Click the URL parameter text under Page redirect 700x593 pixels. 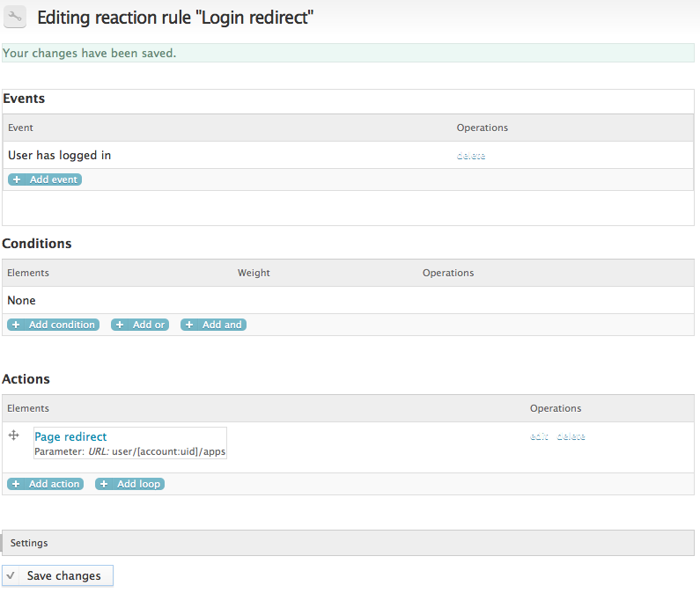130,451
